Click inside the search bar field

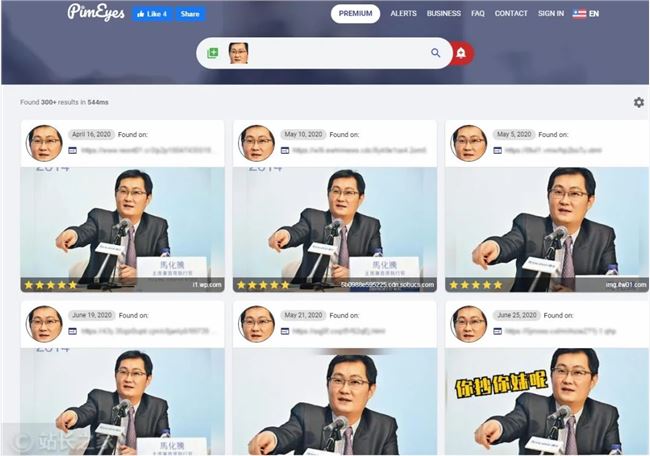pyautogui.click(x=324, y=53)
